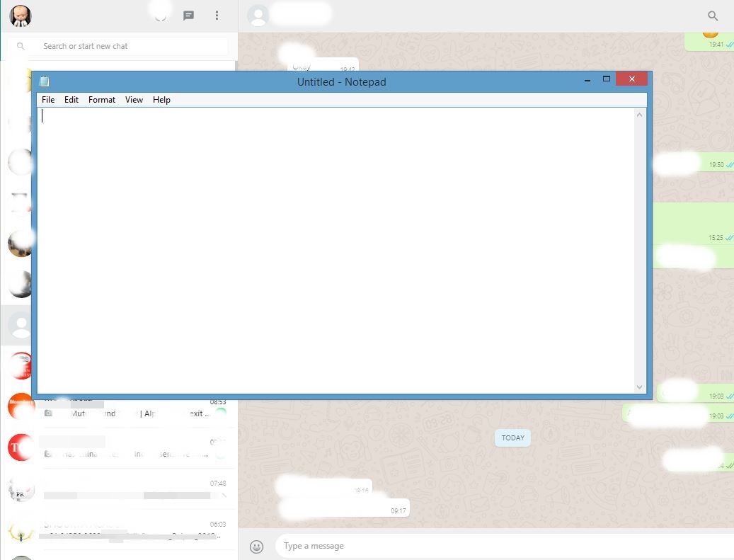Click inside the Notepad text area

336,251
